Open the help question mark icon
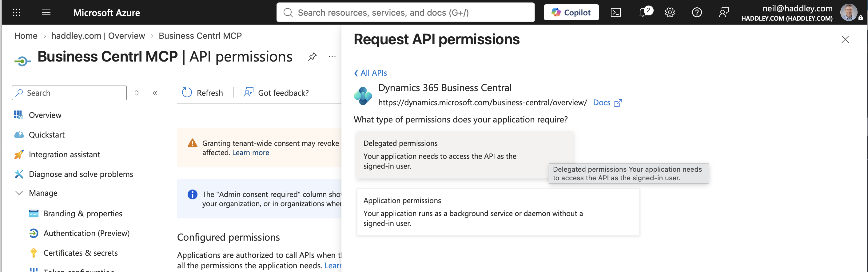 697,13
